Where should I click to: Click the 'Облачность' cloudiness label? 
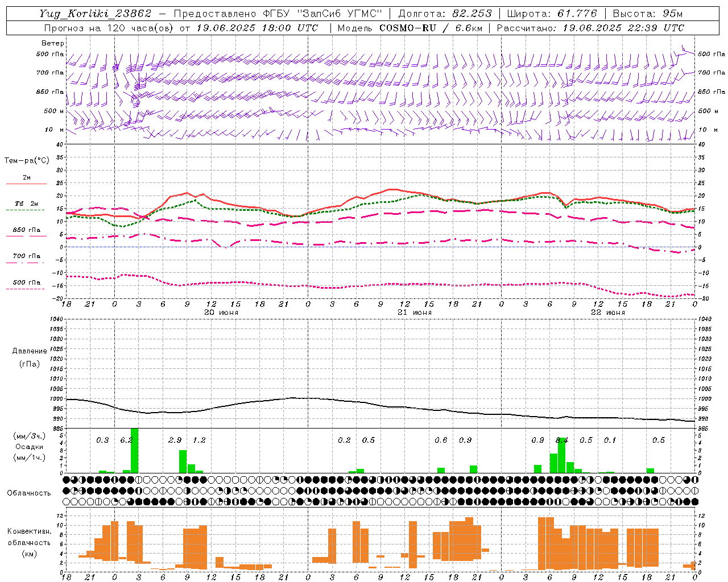coord(29,493)
